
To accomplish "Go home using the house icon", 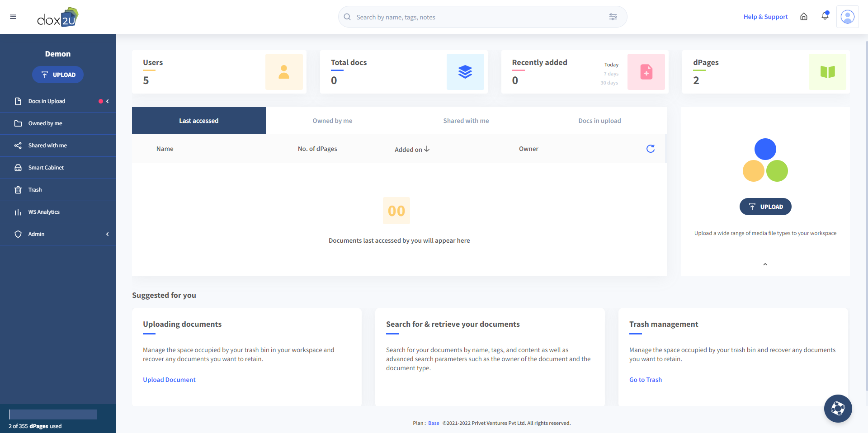I will click(x=804, y=17).
